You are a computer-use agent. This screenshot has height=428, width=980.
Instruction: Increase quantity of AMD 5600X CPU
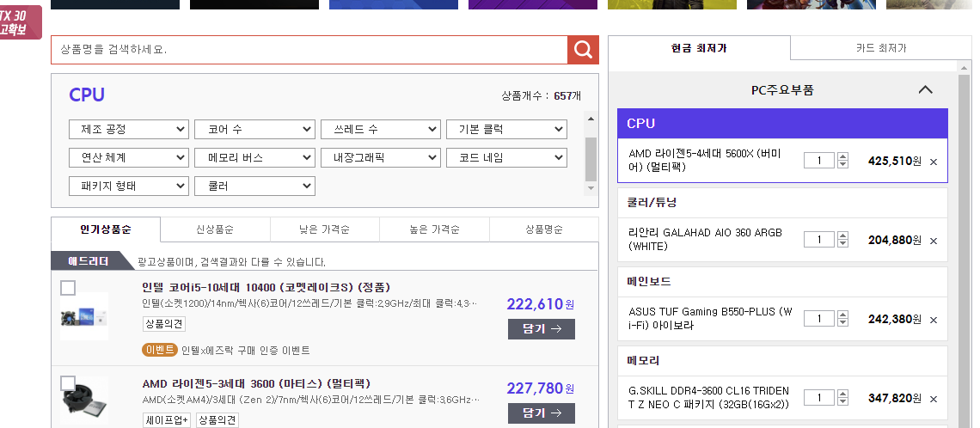[842, 156]
